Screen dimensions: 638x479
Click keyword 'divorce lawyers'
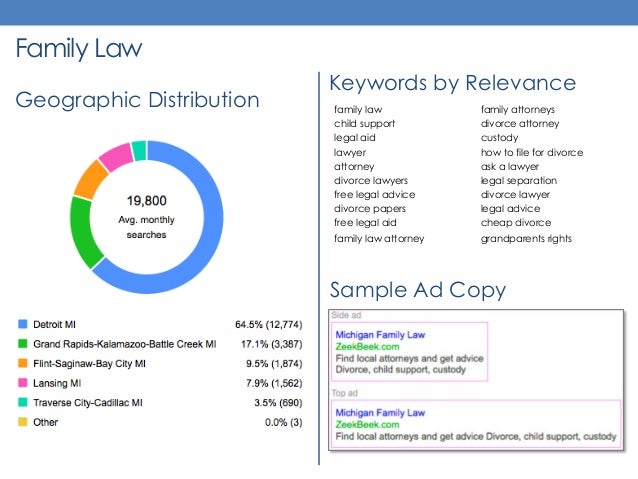(x=371, y=180)
